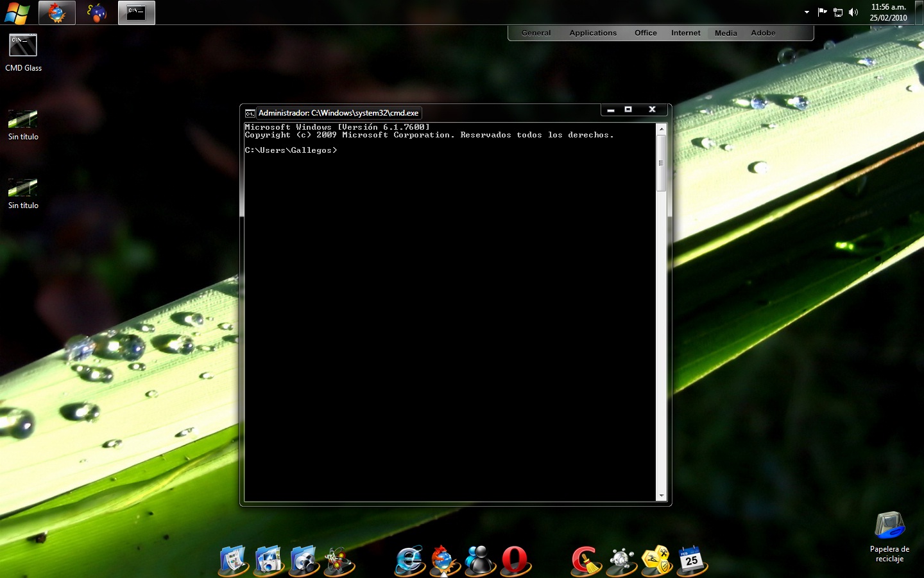The width and height of the screenshot is (924, 578).
Task: Open the Documents folder in the dock
Action: click(234, 560)
